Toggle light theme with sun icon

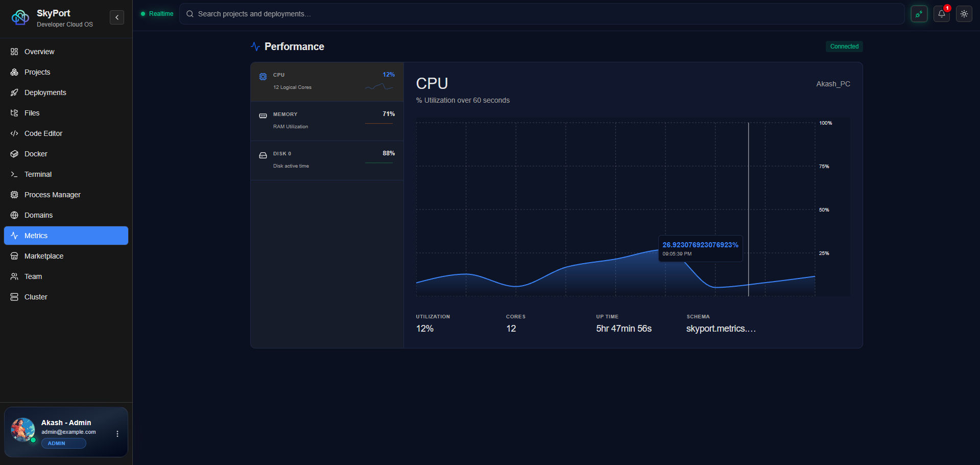tap(964, 14)
